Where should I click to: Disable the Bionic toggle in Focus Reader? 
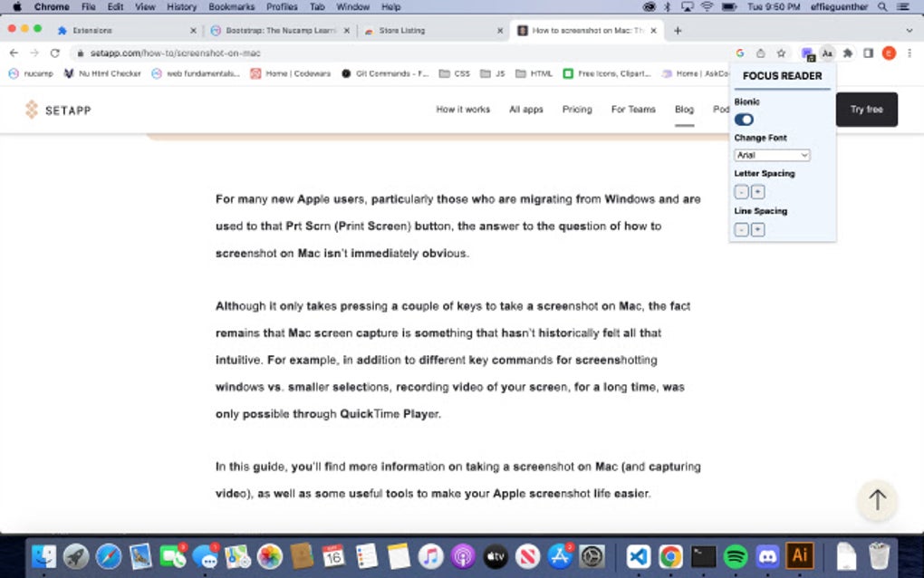point(743,119)
